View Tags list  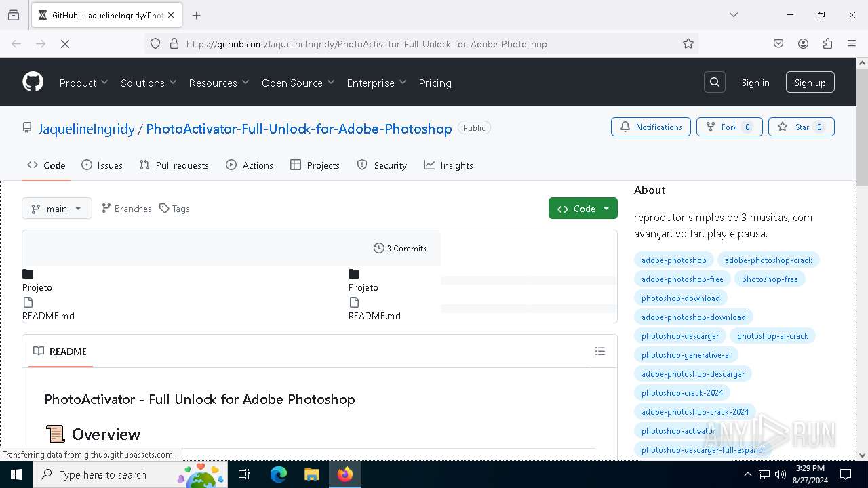[x=174, y=209]
